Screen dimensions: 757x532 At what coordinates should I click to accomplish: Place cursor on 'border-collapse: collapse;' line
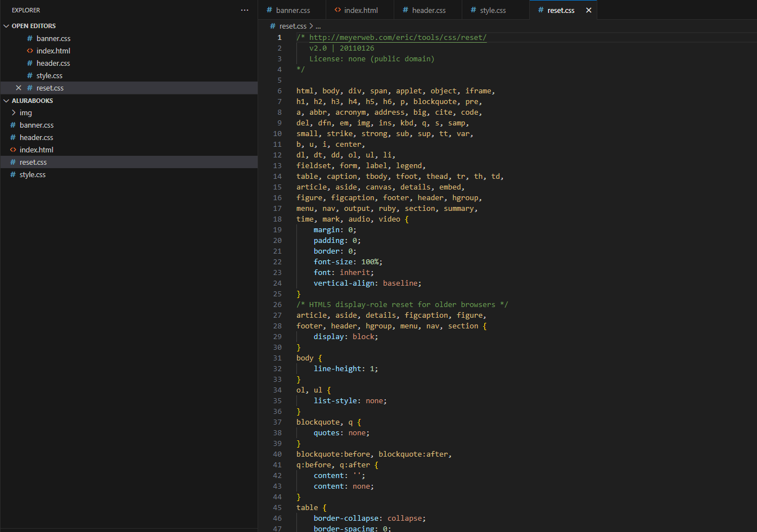coord(370,518)
